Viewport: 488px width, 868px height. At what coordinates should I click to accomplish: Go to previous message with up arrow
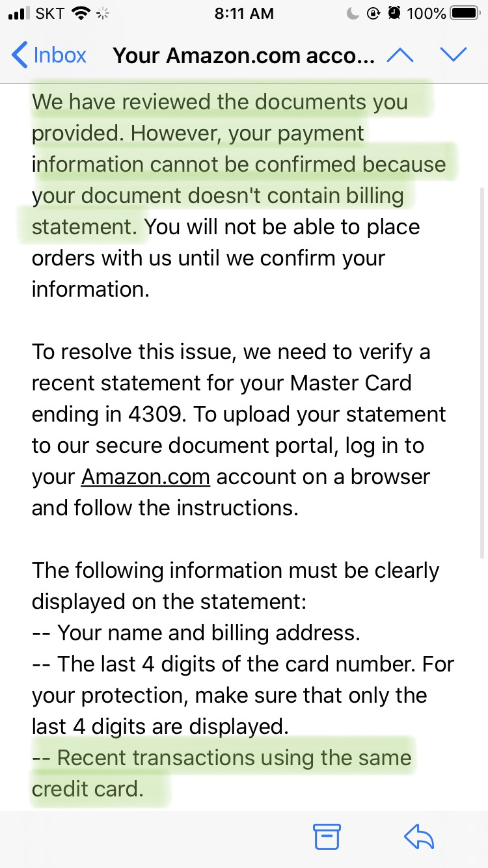click(400, 55)
